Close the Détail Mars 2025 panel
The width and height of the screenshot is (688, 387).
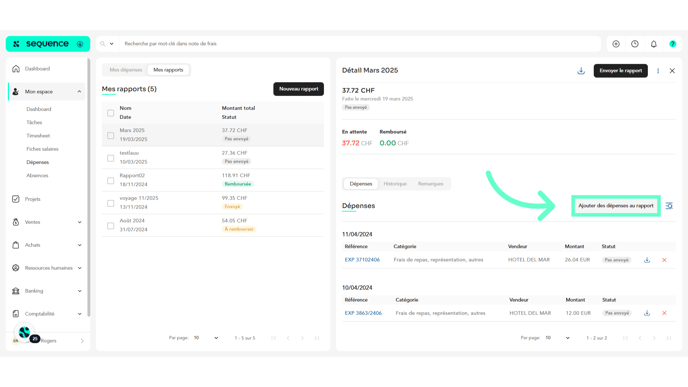tap(672, 71)
